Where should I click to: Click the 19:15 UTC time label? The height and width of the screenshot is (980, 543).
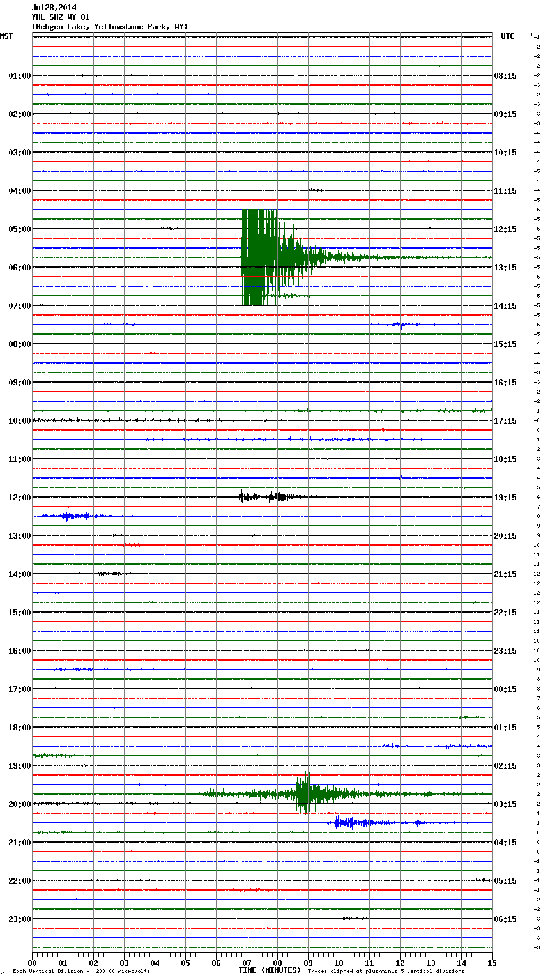[x=505, y=498]
